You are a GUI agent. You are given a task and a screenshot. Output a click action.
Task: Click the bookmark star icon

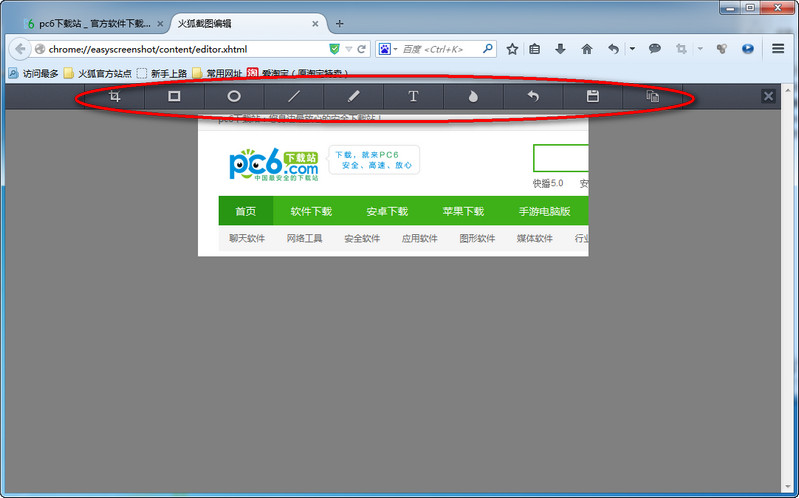(x=512, y=48)
